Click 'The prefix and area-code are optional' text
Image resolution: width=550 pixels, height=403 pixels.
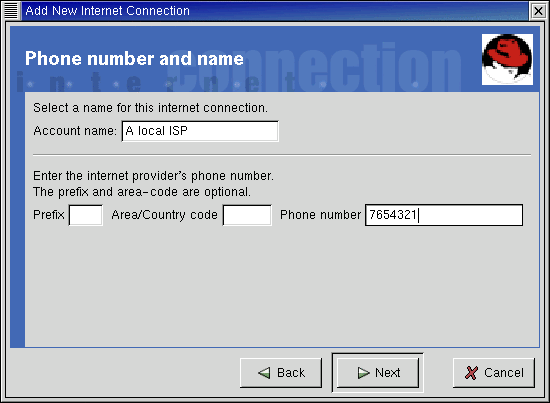[x=142, y=192]
